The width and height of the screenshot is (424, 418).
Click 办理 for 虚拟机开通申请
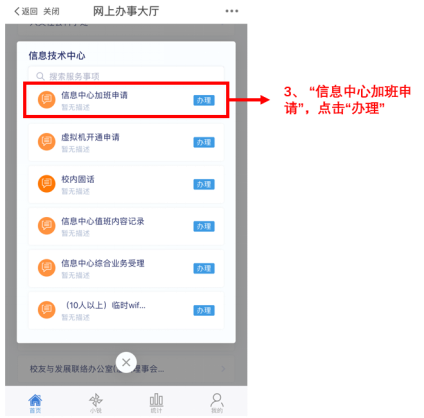pyautogui.click(x=204, y=142)
